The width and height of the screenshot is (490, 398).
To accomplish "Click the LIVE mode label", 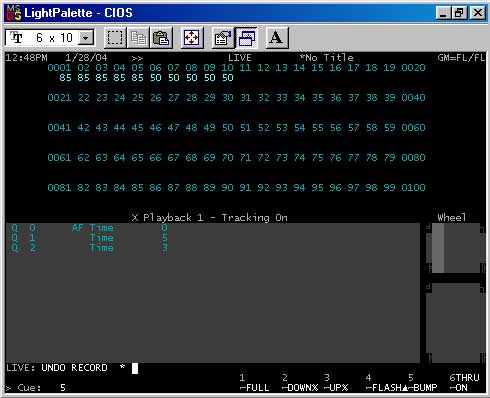I will (240, 58).
